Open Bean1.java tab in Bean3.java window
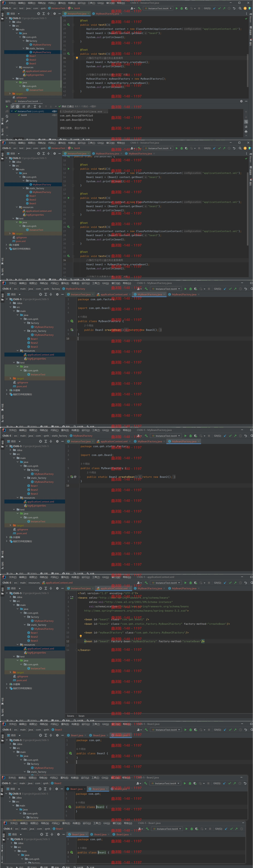The width and height of the screenshot is (253, 868). coord(77,735)
